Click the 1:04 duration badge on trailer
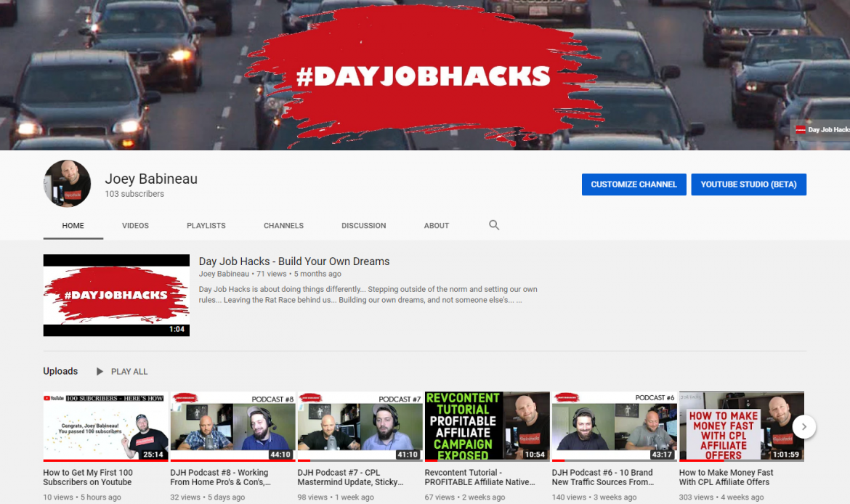 [x=177, y=329]
